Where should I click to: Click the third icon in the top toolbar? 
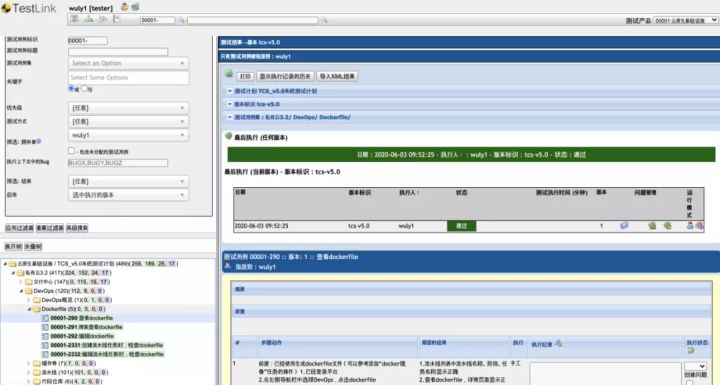[x=103, y=19]
